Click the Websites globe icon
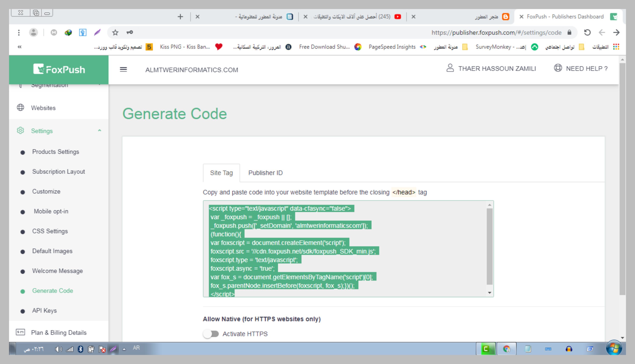The width and height of the screenshot is (635, 364). coord(21,108)
